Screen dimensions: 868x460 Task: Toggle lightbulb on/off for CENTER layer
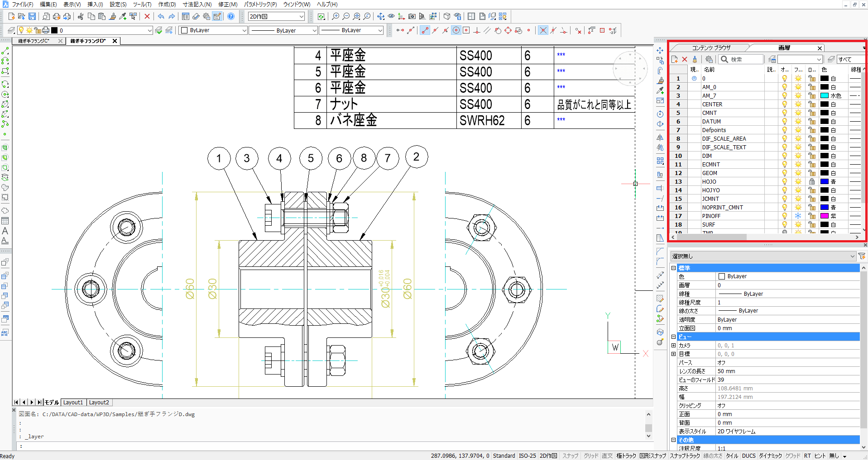coord(785,104)
